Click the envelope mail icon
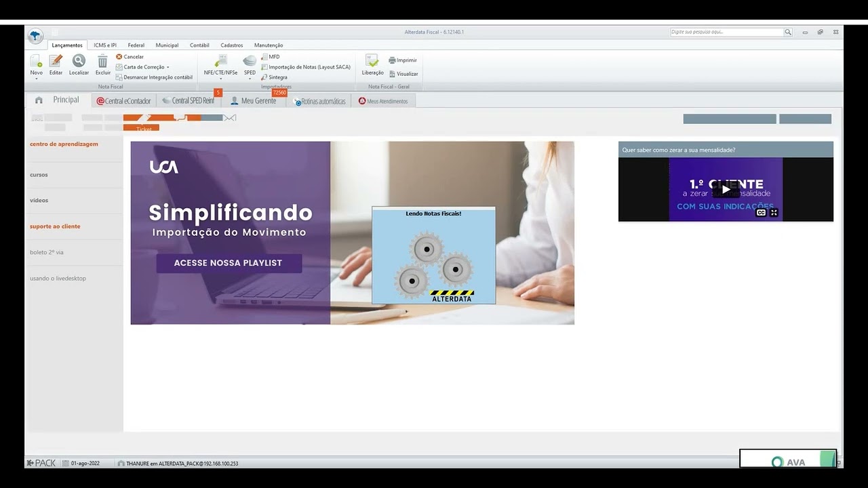Image resolution: width=868 pixels, height=488 pixels. 231,118
